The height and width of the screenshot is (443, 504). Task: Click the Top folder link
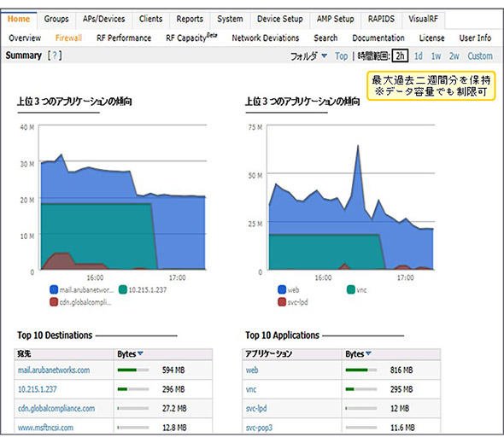click(x=341, y=56)
